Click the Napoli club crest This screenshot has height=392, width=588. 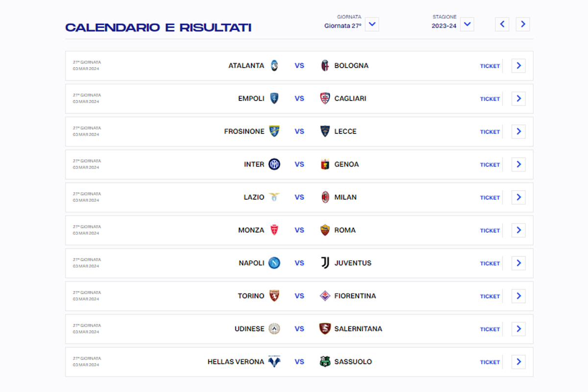(274, 263)
